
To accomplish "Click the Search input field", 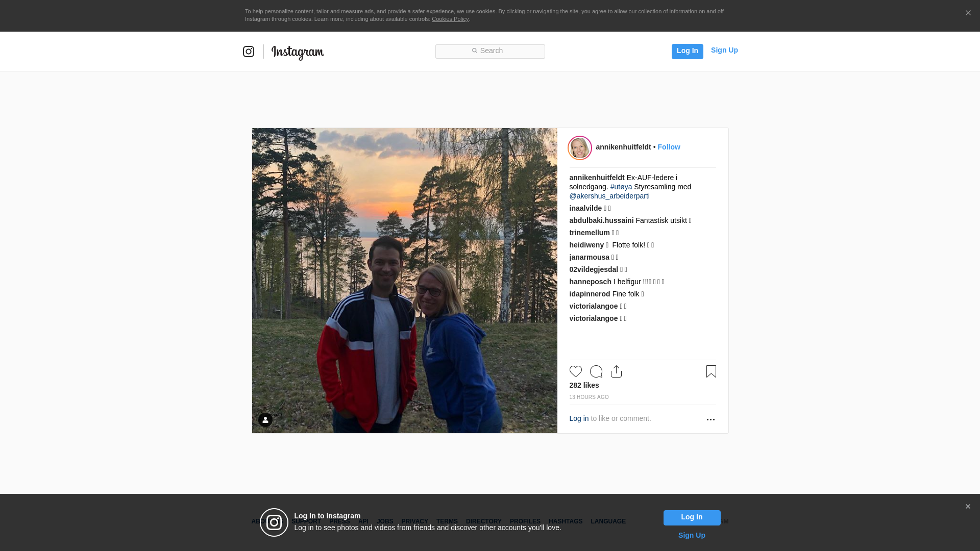I will 490,51.
